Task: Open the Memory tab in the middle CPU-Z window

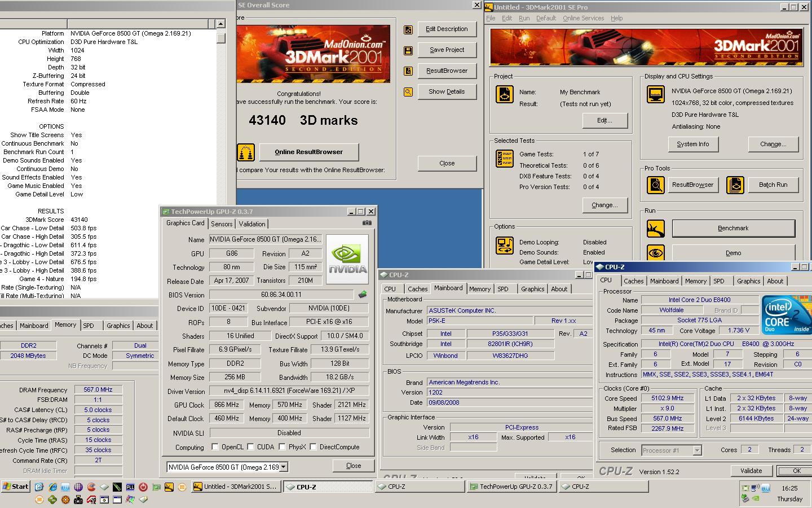Action: coord(480,289)
